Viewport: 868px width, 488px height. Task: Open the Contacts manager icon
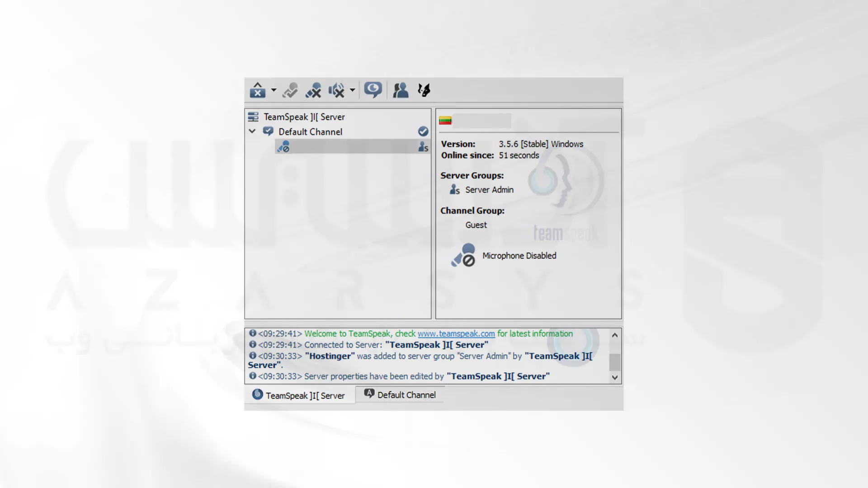(x=401, y=90)
